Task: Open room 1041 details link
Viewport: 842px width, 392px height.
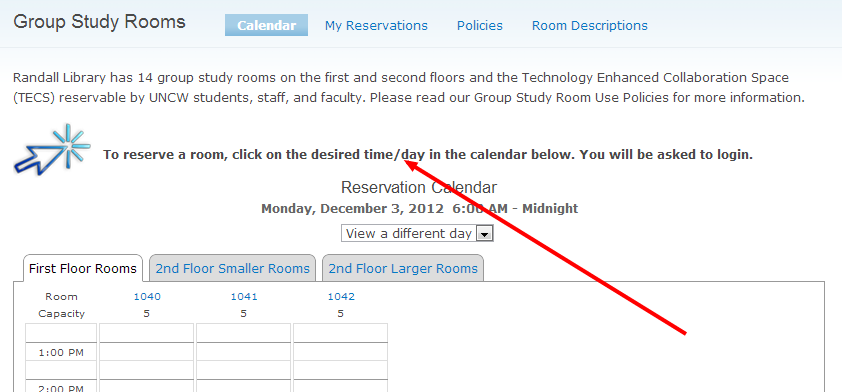Action: (x=244, y=296)
